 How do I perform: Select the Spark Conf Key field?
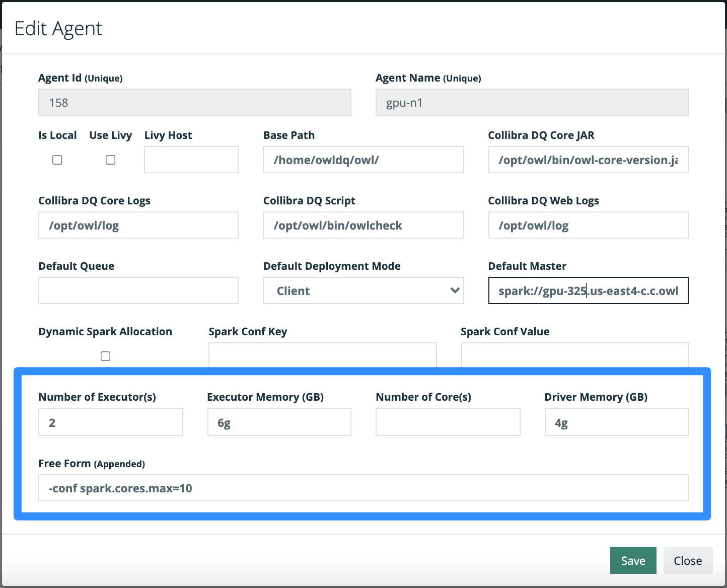pyautogui.click(x=322, y=355)
